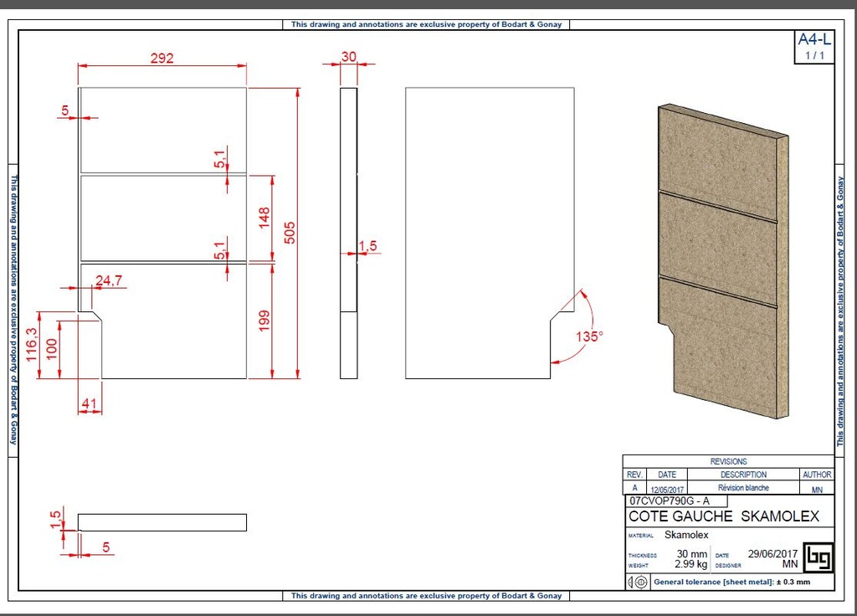Click the title COTE GAUCHE SKAMOLEX
Viewport: 857px width, 616px height.
(x=724, y=516)
